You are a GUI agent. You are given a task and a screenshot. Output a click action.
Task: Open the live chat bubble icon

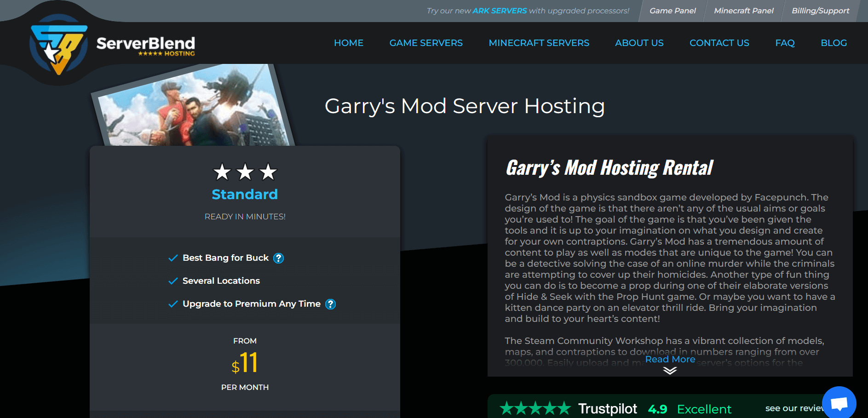839,403
